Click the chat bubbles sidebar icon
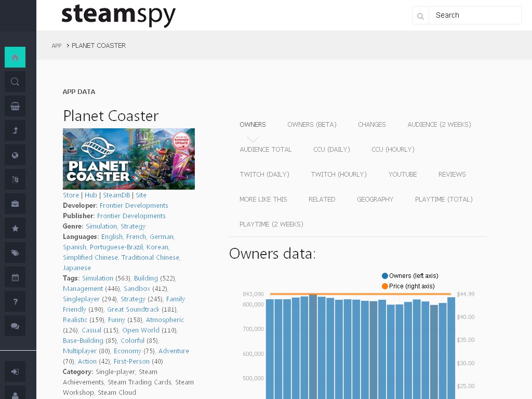Viewport: 532px width, 399px height. [15, 326]
